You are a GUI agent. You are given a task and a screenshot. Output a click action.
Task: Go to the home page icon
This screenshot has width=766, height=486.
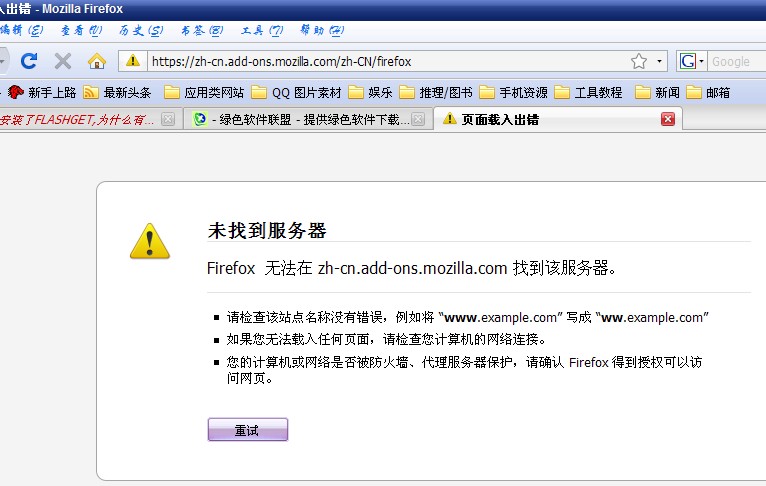point(97,61)
